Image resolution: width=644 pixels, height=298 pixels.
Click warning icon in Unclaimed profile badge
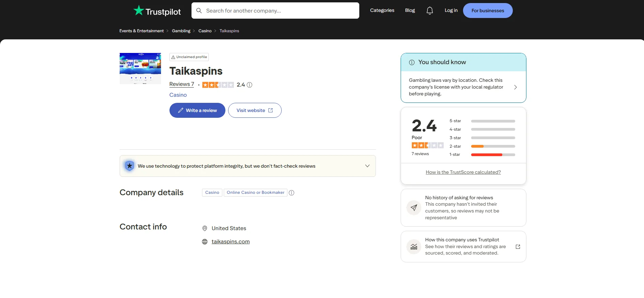tap(173, 57)
